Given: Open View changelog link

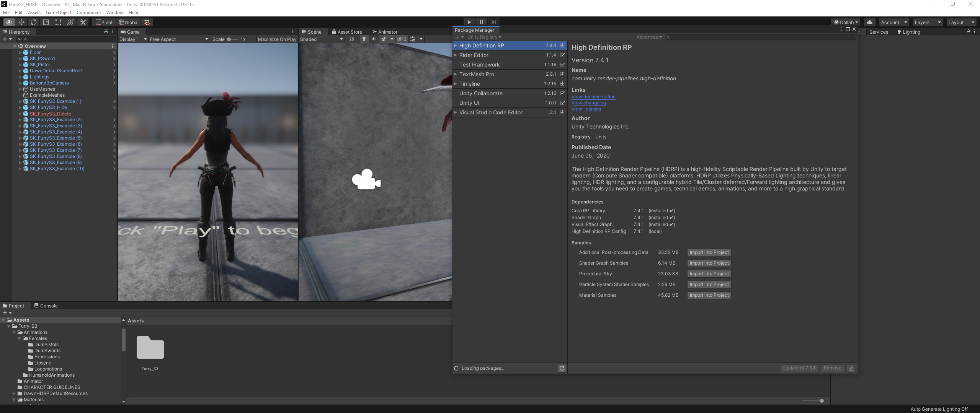Looking at the screenshot, I should tap(589, 103).
